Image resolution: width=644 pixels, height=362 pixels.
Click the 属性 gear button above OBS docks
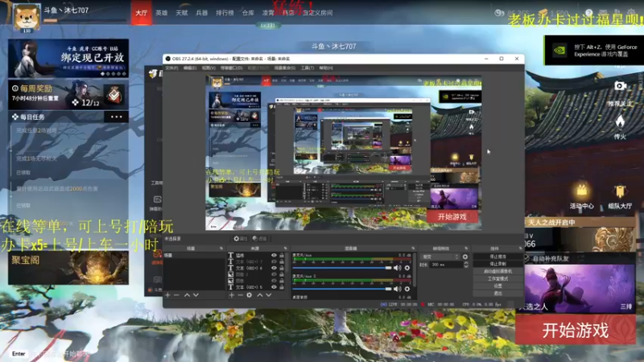click(x=240, y=238)
